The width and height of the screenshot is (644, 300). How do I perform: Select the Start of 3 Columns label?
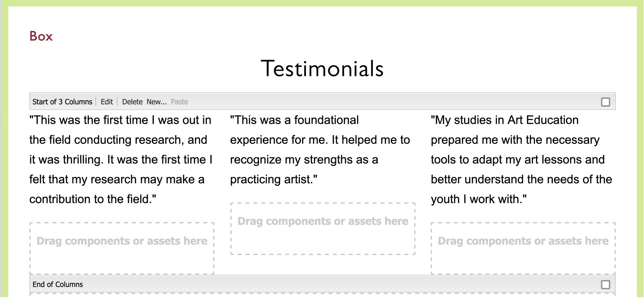coord(62,102)
